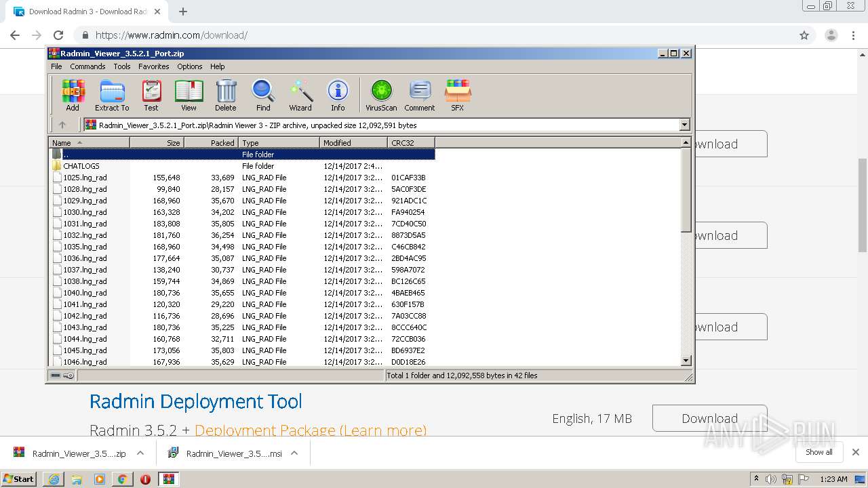Open a new Chrome tab
Image resolution: width=868 pixels, height=488 pixels.
pos(182,12)
